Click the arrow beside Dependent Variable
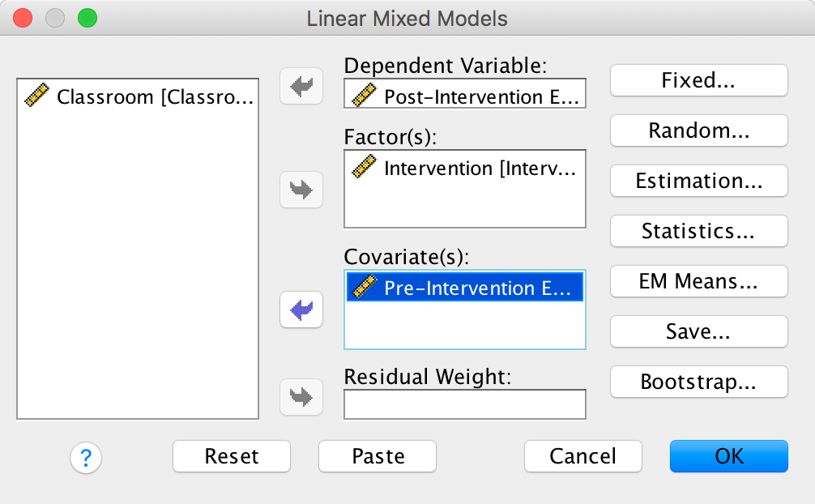Screen dimensions: 815x504 pyautogui.click(x=301, y=87)
